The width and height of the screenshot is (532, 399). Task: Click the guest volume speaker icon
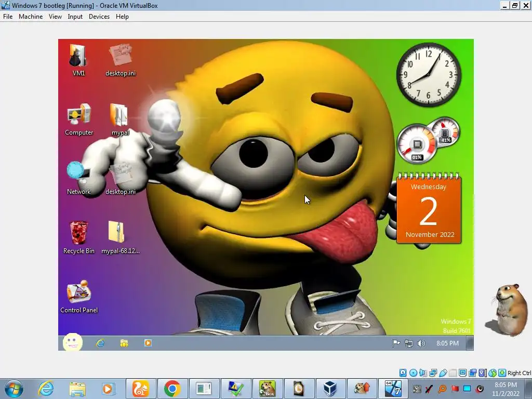pos(421,343)
